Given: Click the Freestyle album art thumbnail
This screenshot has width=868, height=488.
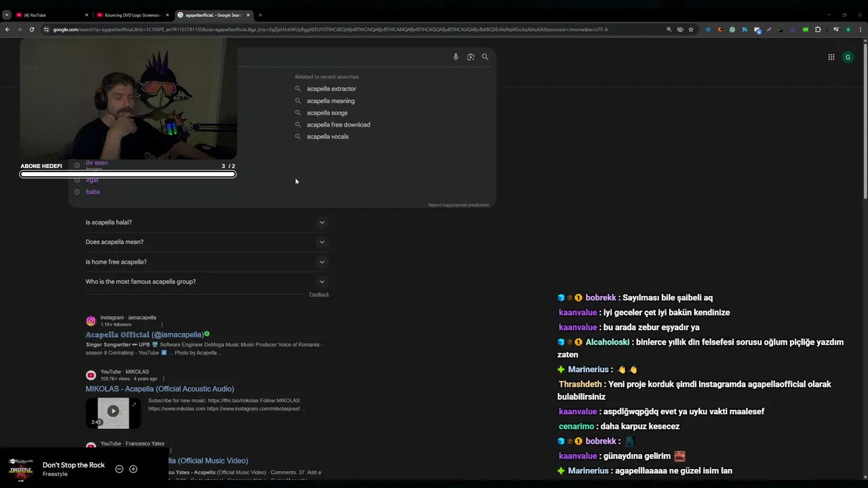Looking at the screenshot, I should click(21, 469).
